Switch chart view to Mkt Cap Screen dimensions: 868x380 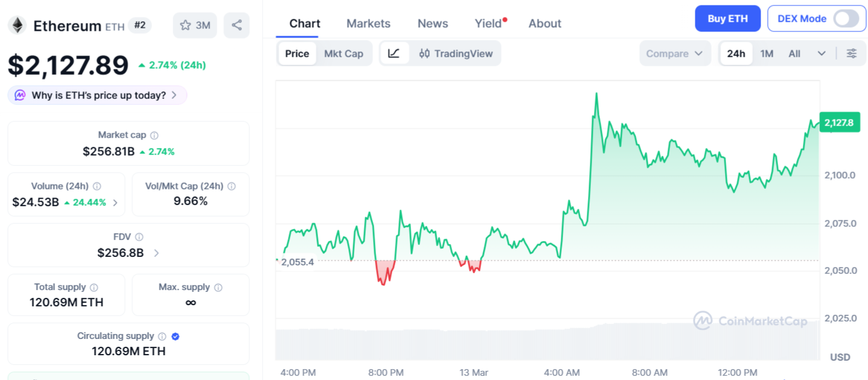coord(343,53)
